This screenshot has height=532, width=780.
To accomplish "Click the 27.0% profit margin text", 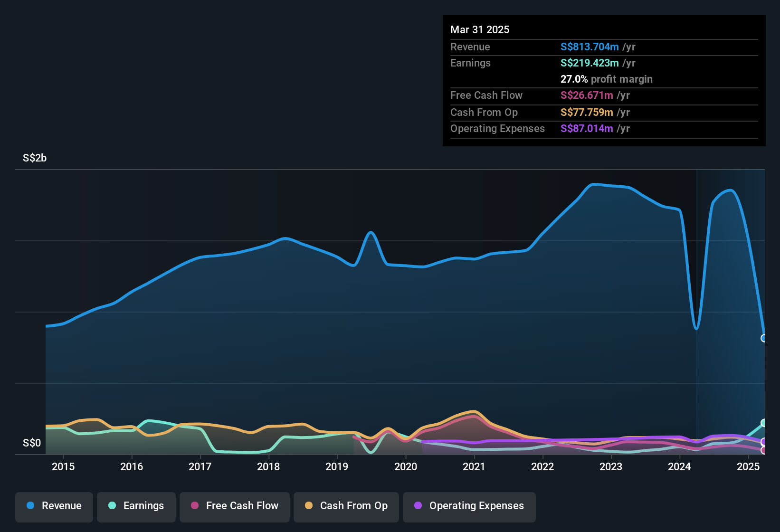I will point(607,79).
